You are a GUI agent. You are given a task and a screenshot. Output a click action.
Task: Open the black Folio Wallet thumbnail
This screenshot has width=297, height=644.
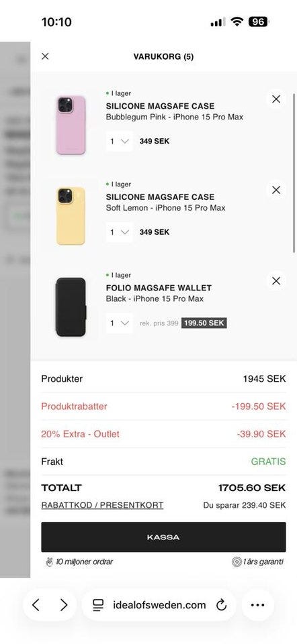coord(71,307)
